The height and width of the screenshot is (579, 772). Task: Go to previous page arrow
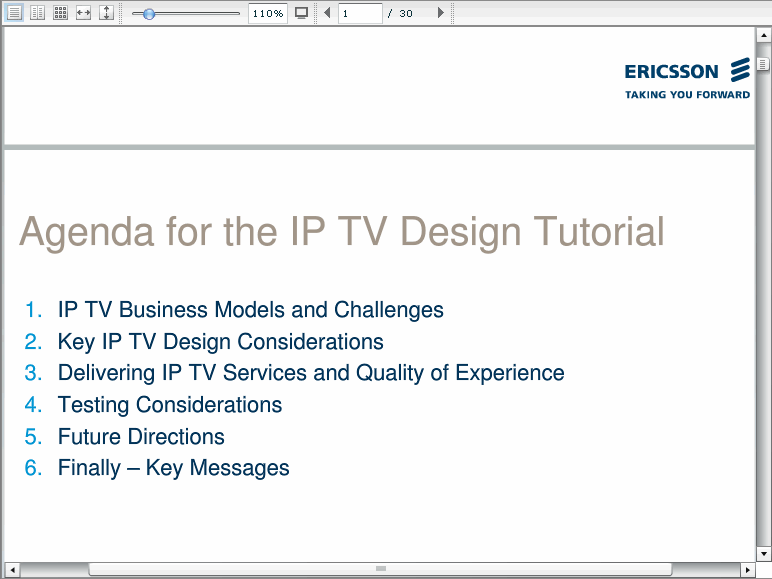[x=327, y=12]
